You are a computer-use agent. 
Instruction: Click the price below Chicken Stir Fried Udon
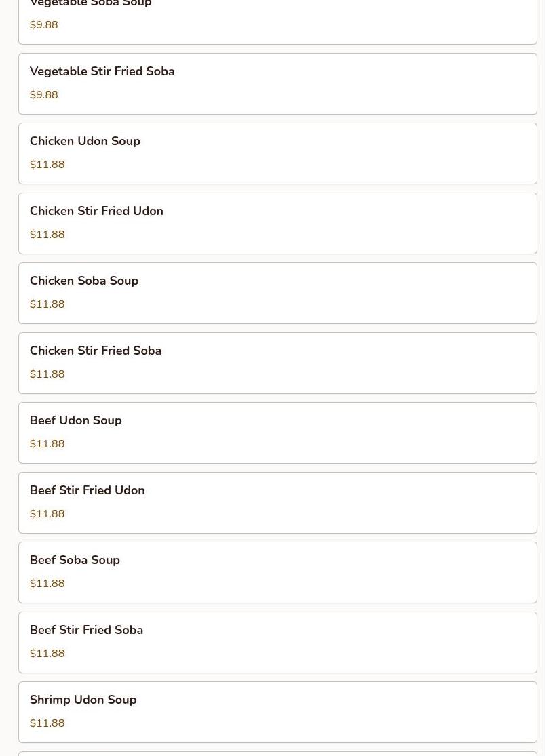pos(47,235)
